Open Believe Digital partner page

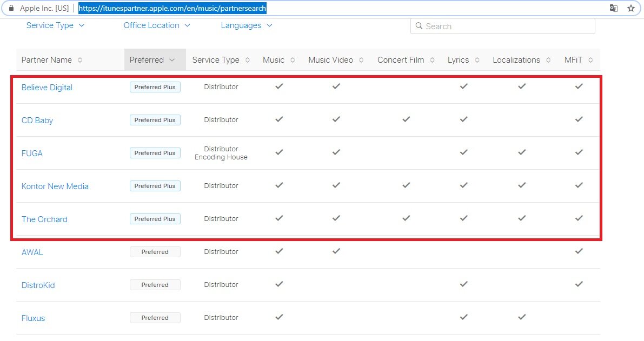tap(47, 88)
